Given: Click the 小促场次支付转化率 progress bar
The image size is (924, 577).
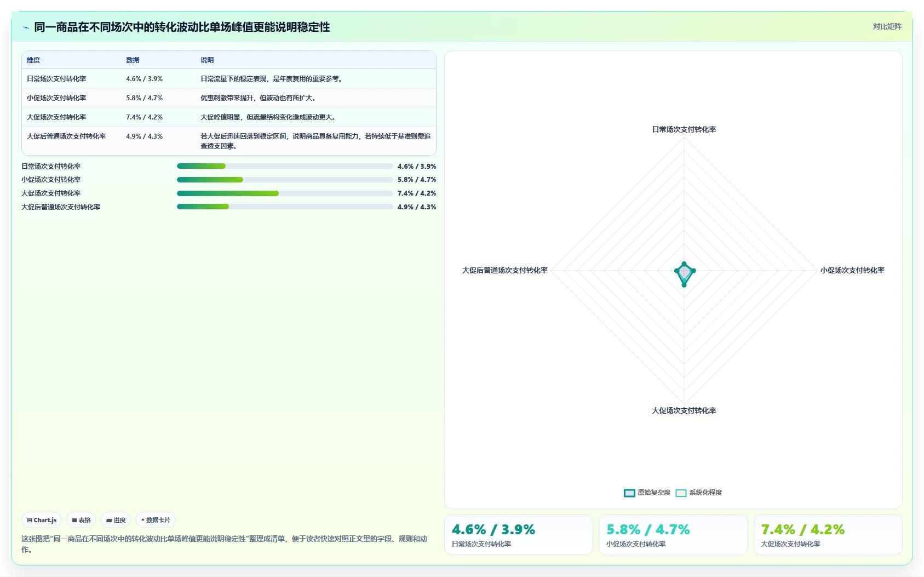Looking at the screenshot, I should point(285,180).
